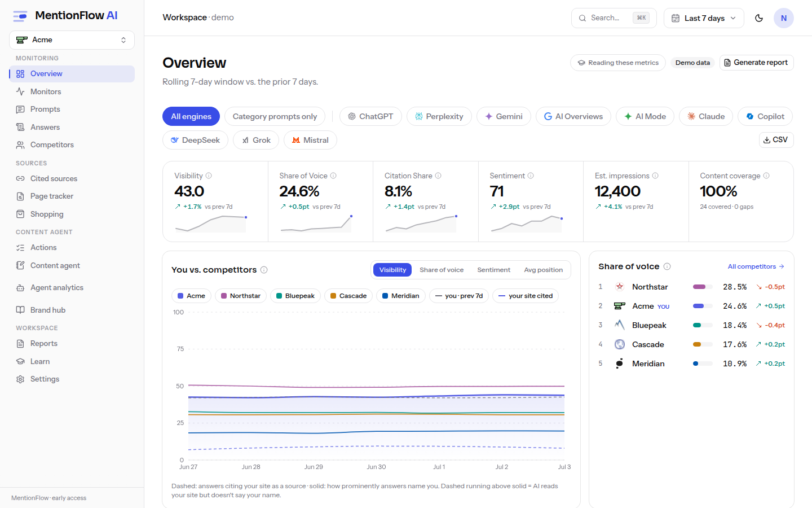Click the Shopping sidebar icon
Viewport: 812px width, 508px height.
coord(20,214)
